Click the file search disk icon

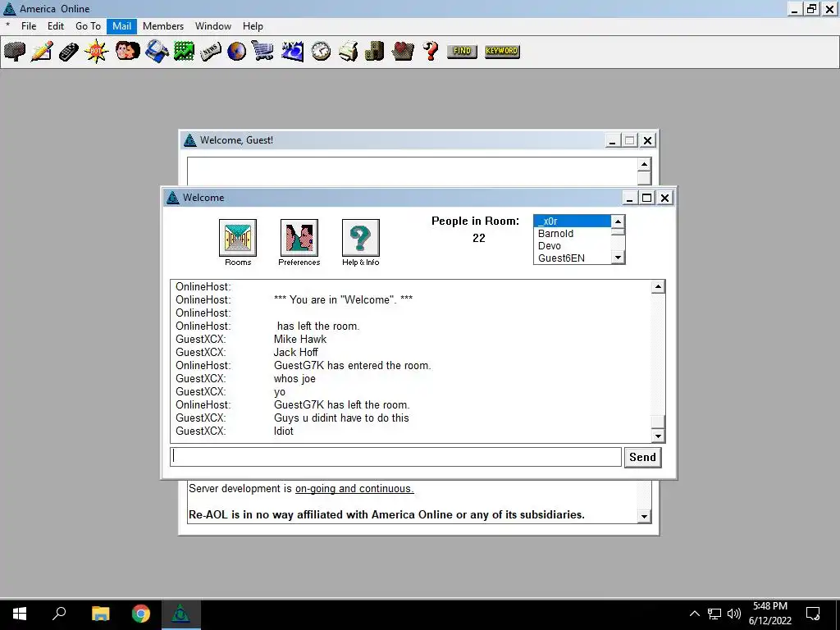pyautogui.click(x=157, y=52)
